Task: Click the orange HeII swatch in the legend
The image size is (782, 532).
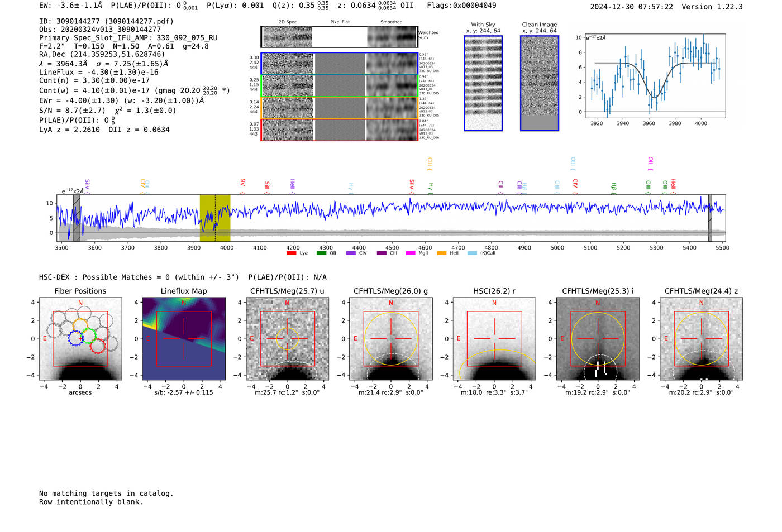Action: click(x=441, y=253)
